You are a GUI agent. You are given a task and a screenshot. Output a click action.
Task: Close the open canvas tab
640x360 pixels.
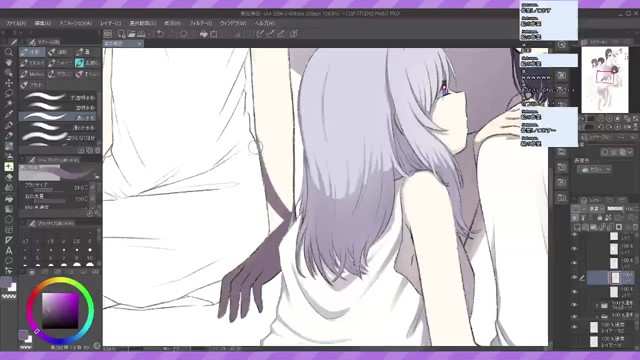pyautogui.click(x=139, y=43)
